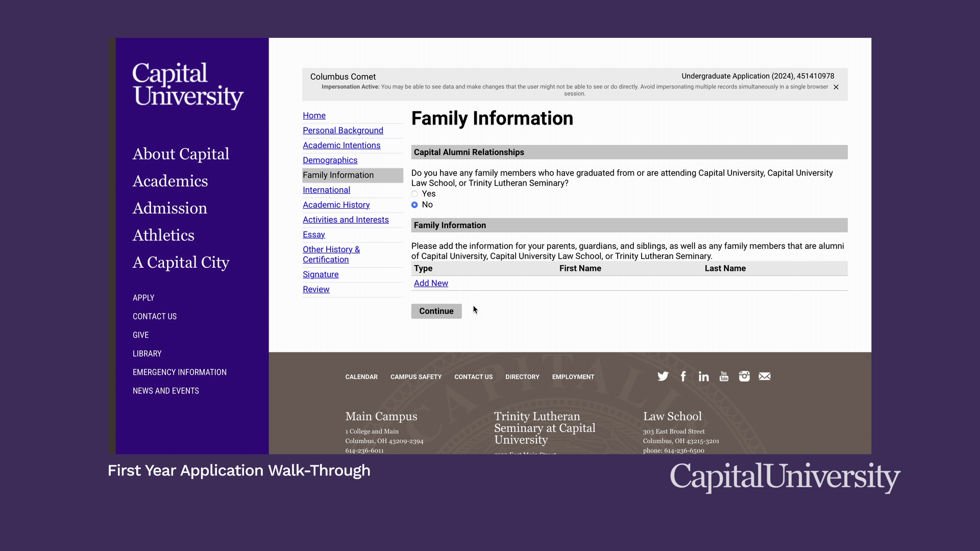The width and height of the screenshot is (980, 551).
Task: Open Admission in the site menu
Action: [170, 208]
